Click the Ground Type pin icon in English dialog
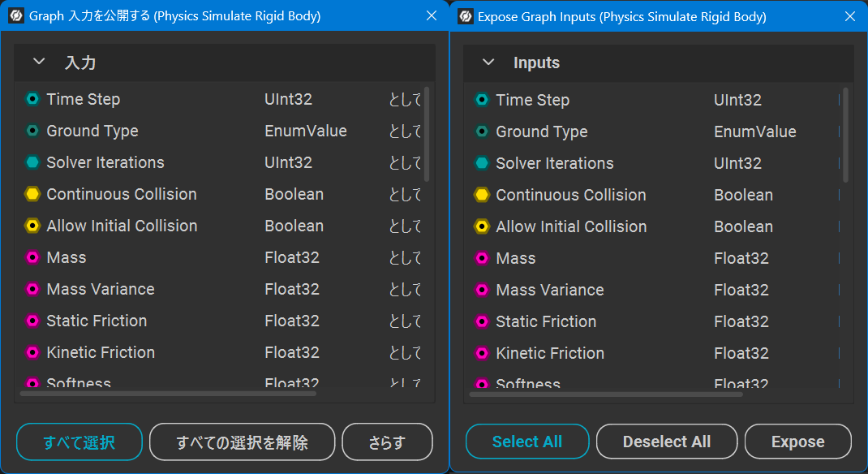This screenshot has height=474, width=868. [482, 131]
